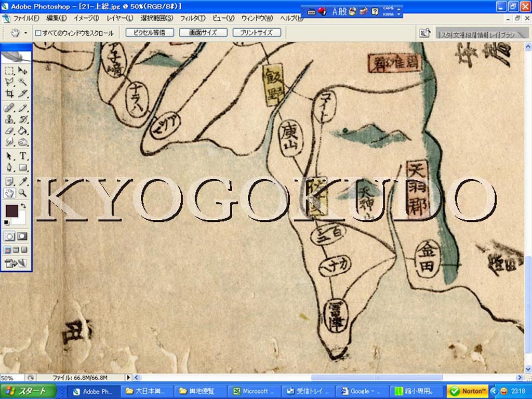The height and width of the screenshot is (399, 532).
Task: Switch to Standard edit mode
Action: point(9,236)
